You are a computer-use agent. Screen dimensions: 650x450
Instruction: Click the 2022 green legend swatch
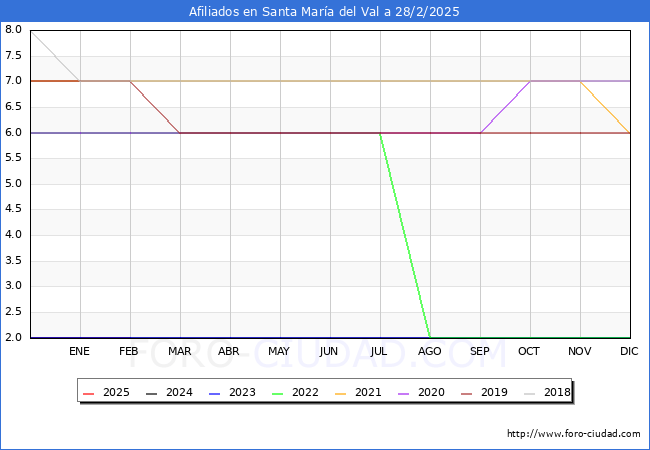pos(278,393)
